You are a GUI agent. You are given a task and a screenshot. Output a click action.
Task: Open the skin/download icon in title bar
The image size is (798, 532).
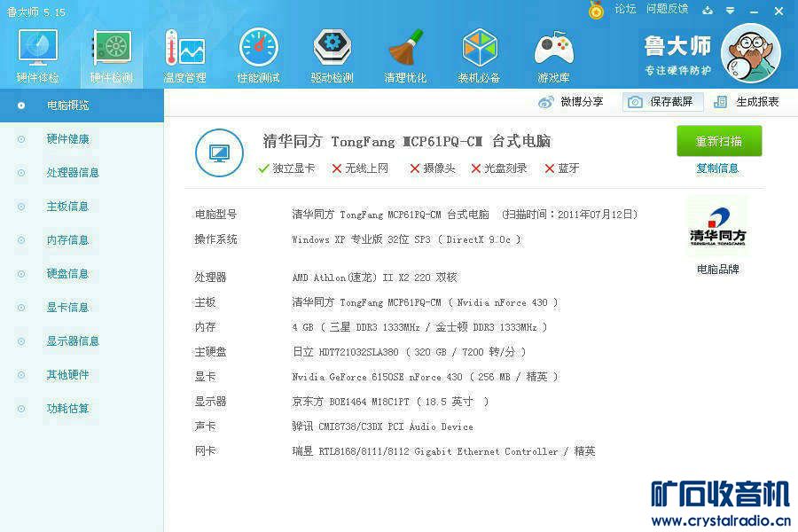point(708,10)
